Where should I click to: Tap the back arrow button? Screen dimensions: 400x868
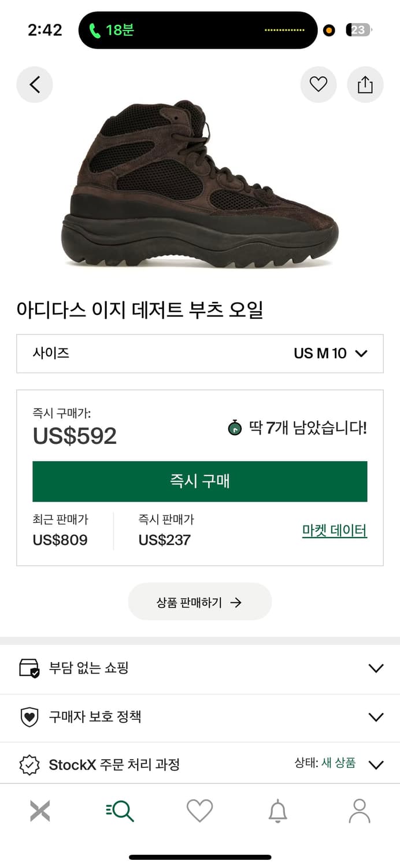[x=35, y=85]
